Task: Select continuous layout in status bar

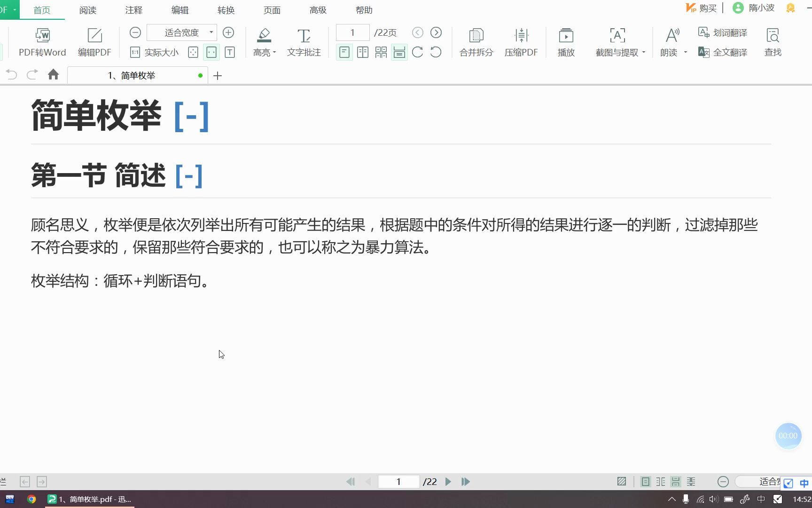Action: click(676, 481)
